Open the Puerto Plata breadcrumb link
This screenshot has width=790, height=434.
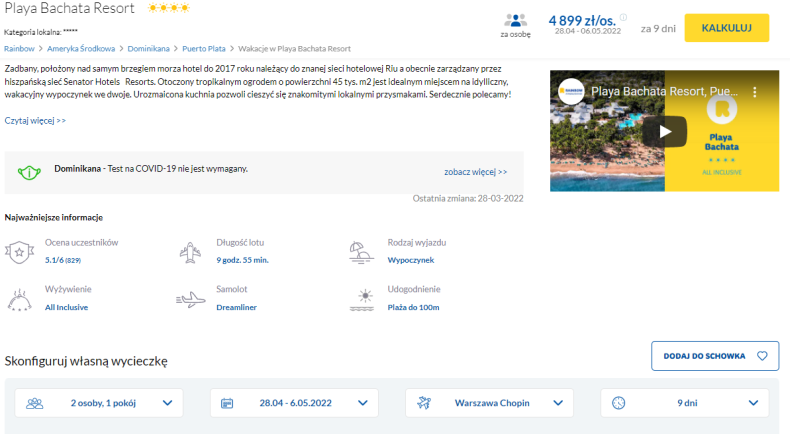(204, 49)
